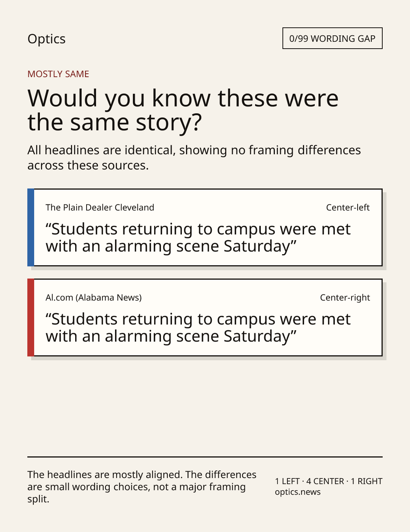The image size is (410, 532).
Task: Click The Plain Dealer Cleveland source name
Action: (100, 207)
